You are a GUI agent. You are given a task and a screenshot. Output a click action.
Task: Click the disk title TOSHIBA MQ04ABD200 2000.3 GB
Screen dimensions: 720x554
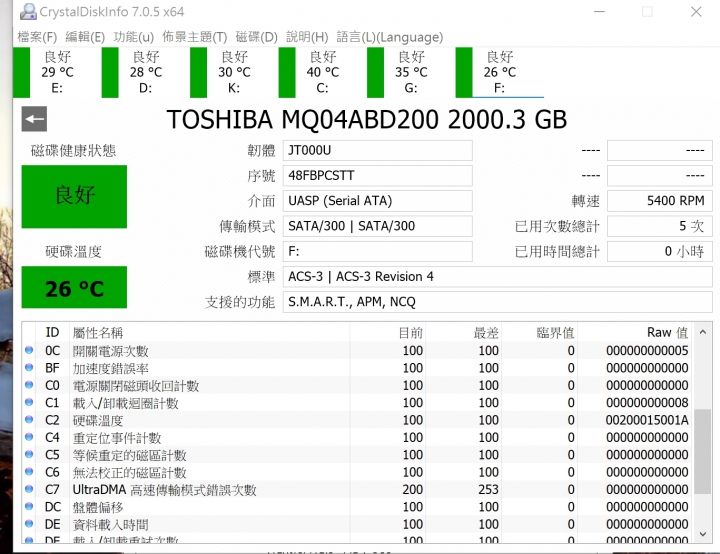366,119
